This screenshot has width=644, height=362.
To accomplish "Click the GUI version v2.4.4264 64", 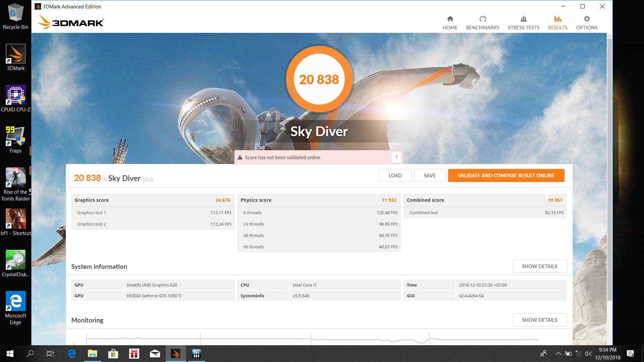I will [511, 296].
